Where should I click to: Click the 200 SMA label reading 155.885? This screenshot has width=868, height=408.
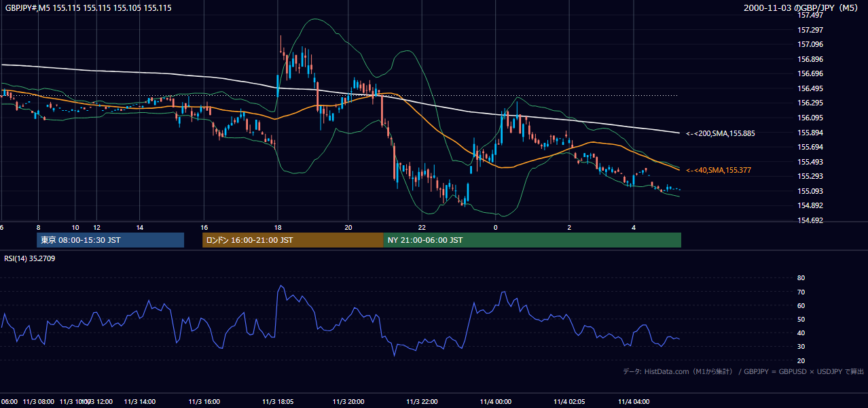click(x=720, y=133)
